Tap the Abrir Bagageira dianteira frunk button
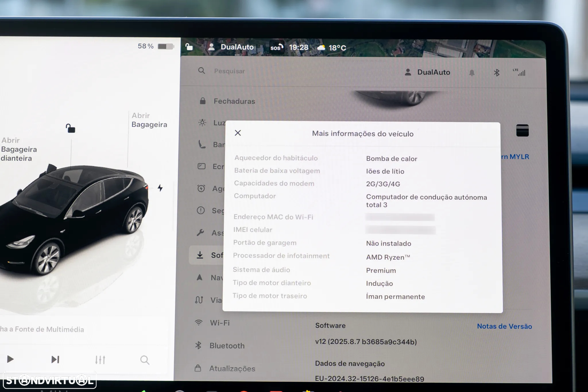The width and height of the screenshot is (588, 392). (19, 149)
